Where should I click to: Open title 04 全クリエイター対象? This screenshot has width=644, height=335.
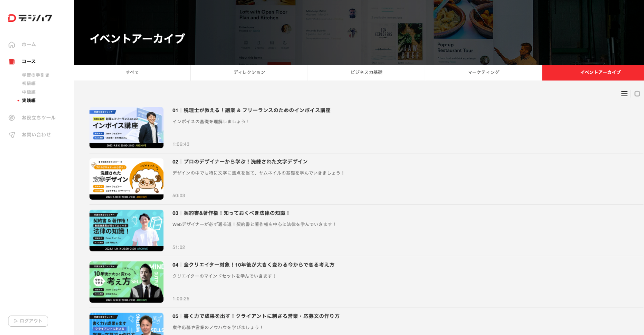point(253,265)
